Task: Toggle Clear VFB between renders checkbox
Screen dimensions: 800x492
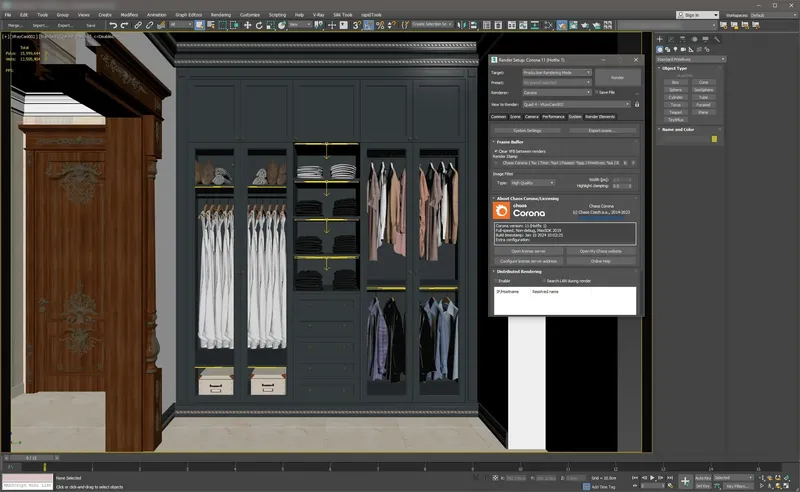Action: click(496, 151)
